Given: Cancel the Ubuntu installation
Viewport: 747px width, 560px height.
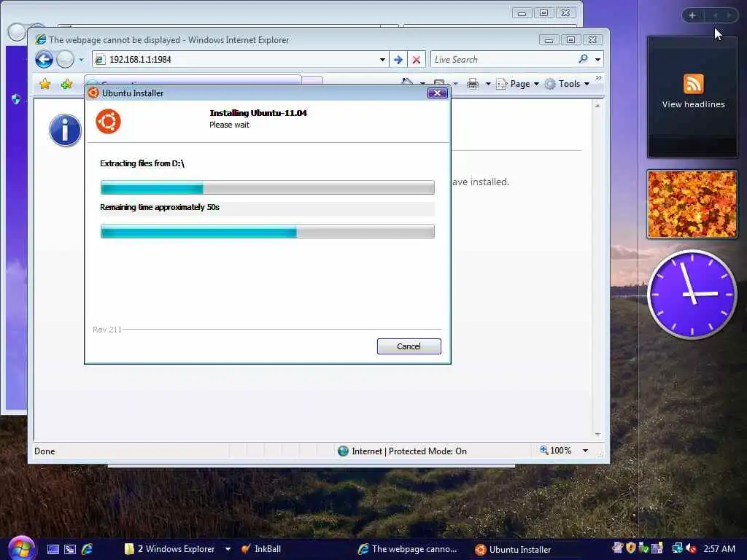Looking at the screenshot, I should [409, 346].
